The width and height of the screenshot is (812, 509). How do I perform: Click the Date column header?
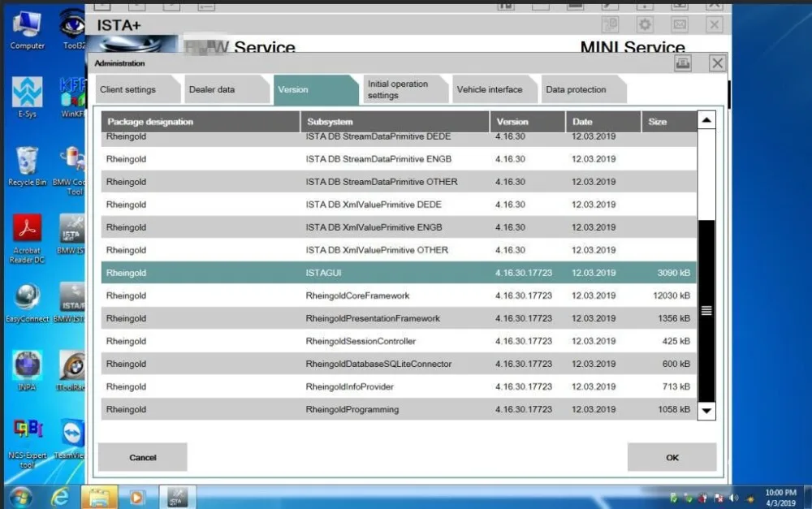[x=603, y=122]
